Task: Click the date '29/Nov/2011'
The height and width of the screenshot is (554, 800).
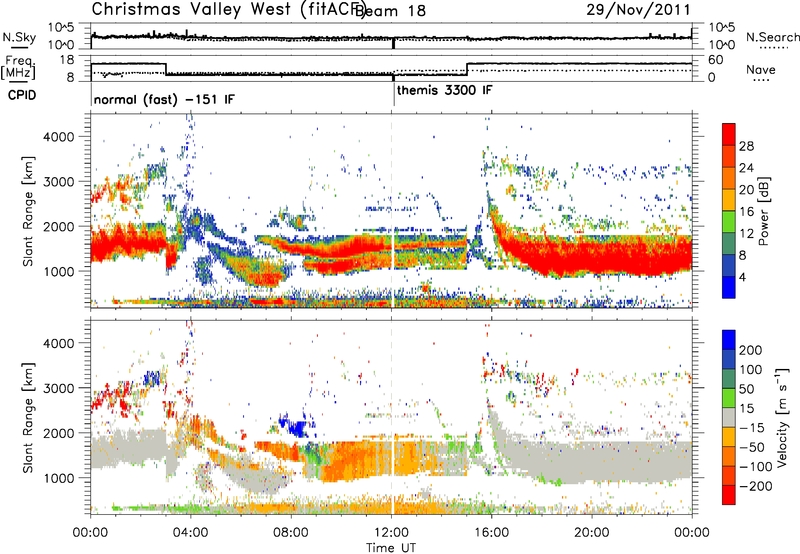Action: (638, 10)
